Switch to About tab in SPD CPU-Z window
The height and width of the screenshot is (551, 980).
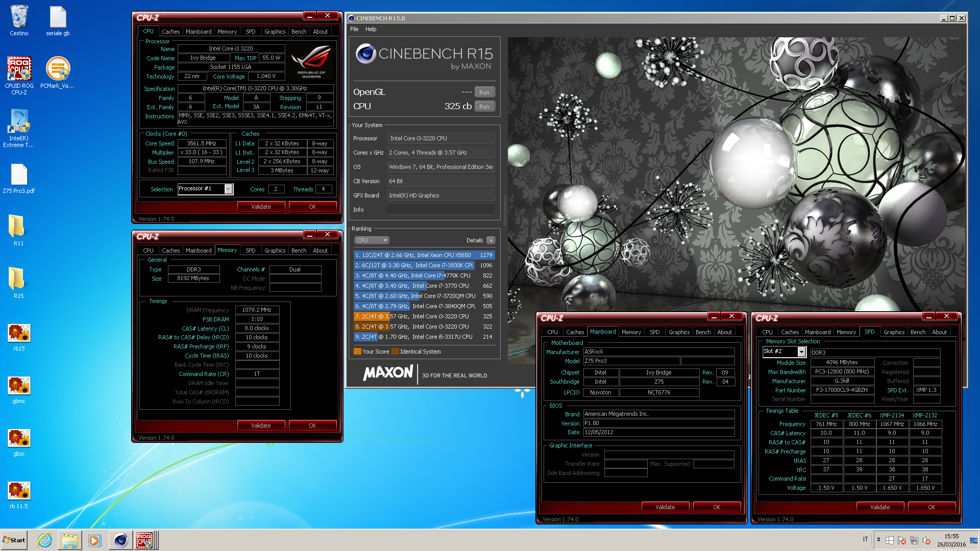click(x=939, y=332)
